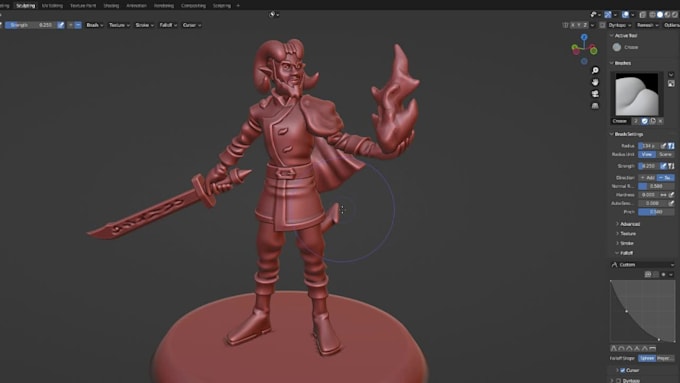
Task: Open the Remesh dropdown
Action: (x=647, y=25)
